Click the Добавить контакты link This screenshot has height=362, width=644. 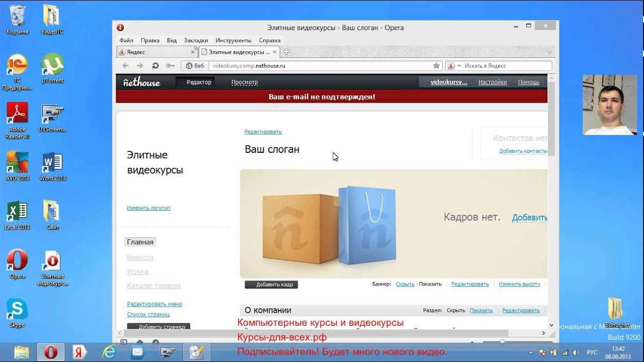(523, 151)
